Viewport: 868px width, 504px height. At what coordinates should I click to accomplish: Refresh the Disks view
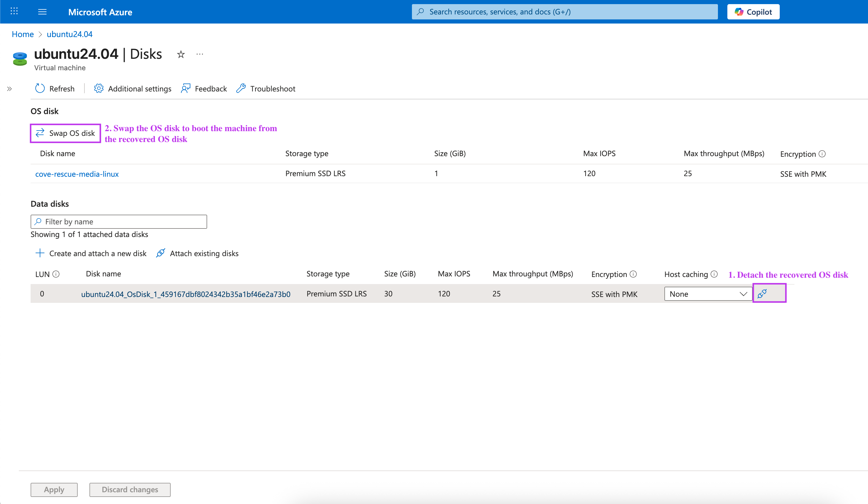55,89
